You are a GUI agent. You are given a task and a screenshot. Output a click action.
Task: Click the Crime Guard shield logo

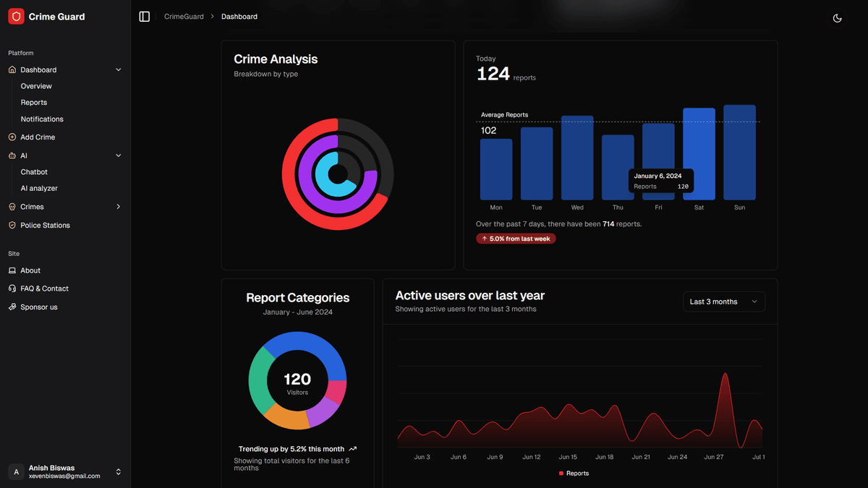click(16, 16)
